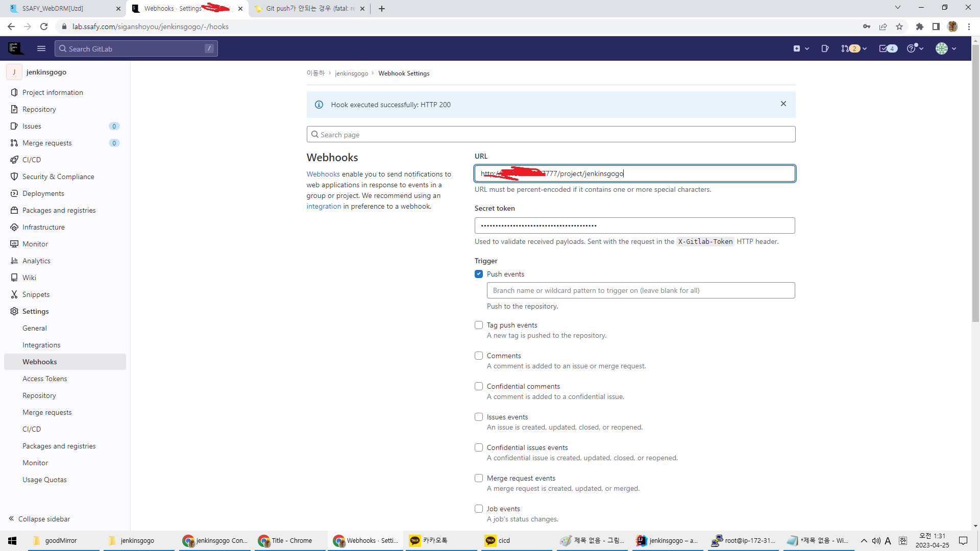
Task: Dismiss the Hook executed successfully alert
Action: [x=783, y=104]
